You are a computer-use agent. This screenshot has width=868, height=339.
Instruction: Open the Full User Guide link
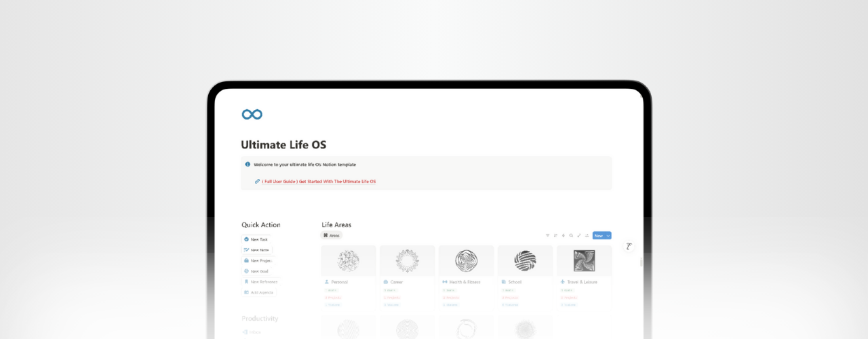tap(318, 182)
